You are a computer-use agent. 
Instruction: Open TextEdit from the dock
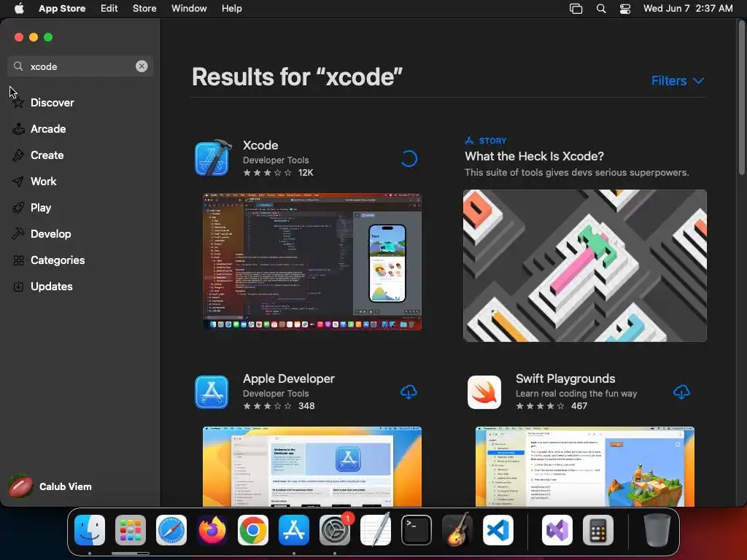pyautogui.click(x=376, y=530)
